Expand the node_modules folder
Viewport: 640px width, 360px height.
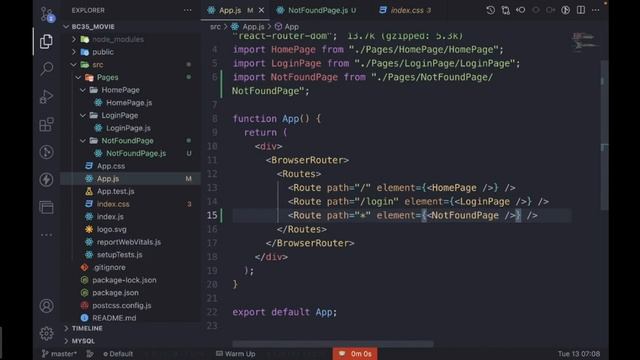click(x=118, y=39)
